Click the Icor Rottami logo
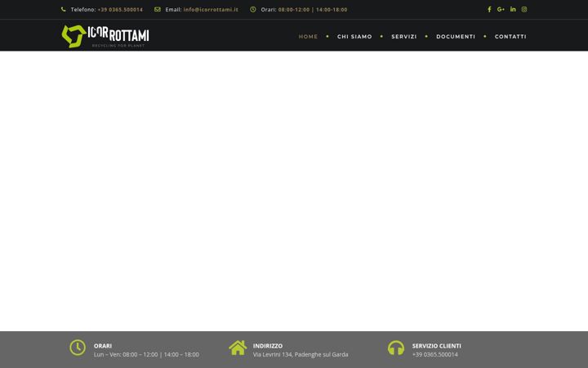This screenshot has height=368, width=588. (x=105, y=36)
